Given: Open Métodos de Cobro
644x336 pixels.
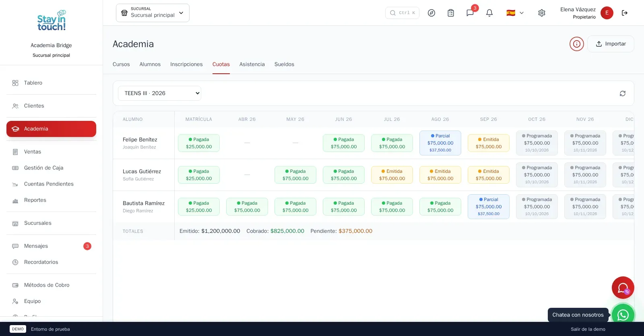Looking at the screenshot, I should coord(52,285).
